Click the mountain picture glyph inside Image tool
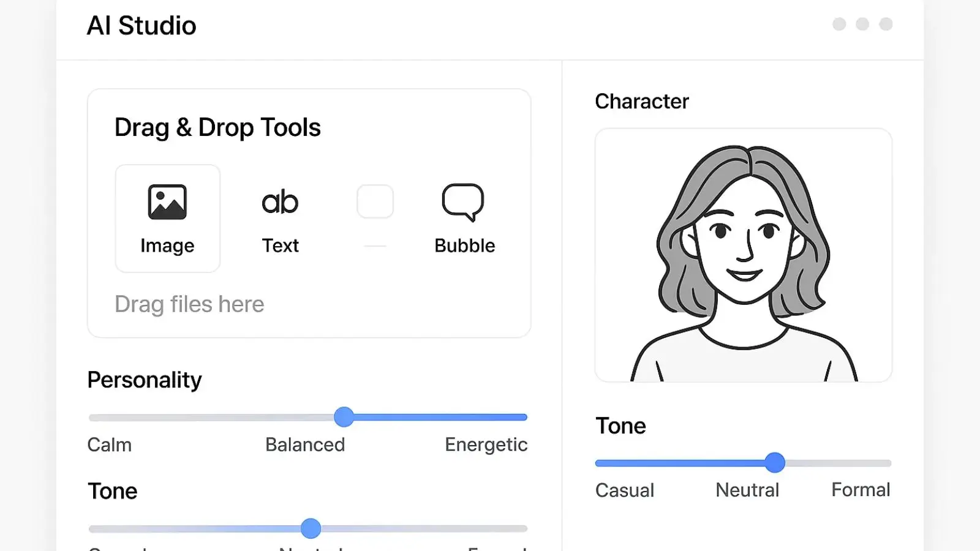Image resolution: width=980 pixels, height=551 pixels. pyautogui.click(x=167, y=201)
